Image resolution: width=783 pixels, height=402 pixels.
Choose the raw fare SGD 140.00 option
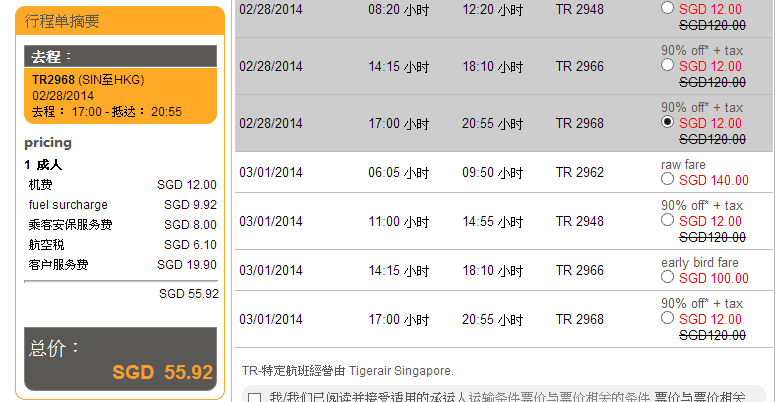click(668, 180)
